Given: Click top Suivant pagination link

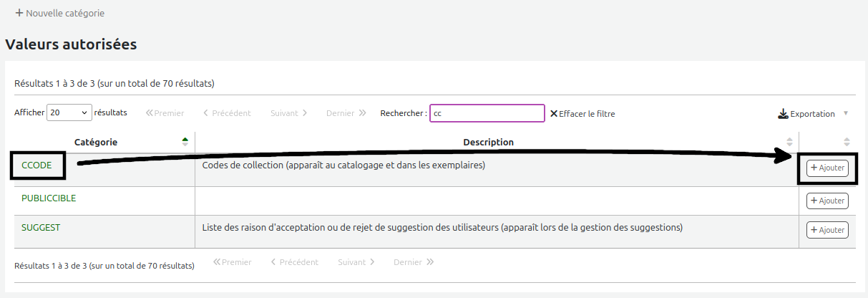Looking at the screenshot, I should click(289, 113).
